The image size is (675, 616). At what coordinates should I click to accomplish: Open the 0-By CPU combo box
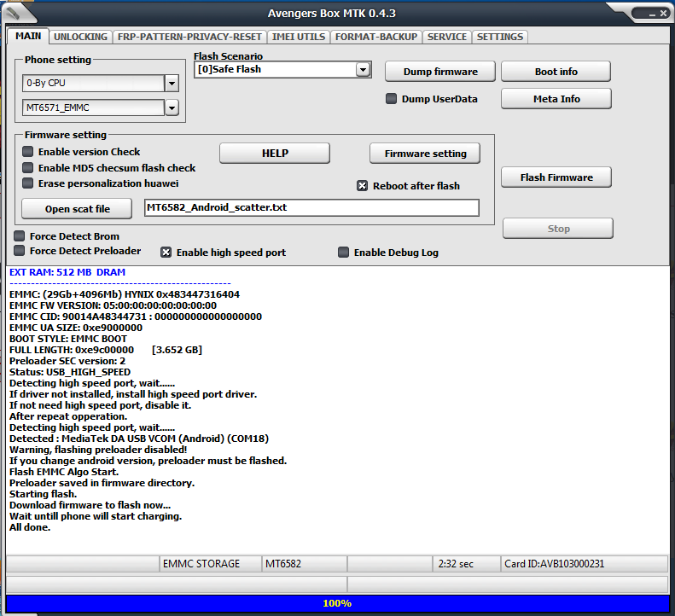(101, 83)
